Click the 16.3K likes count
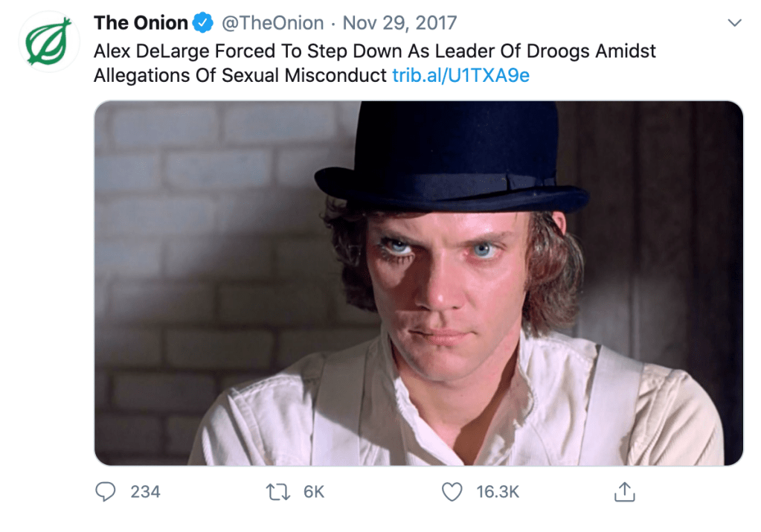The image size is (761, 532). (497, 491)
